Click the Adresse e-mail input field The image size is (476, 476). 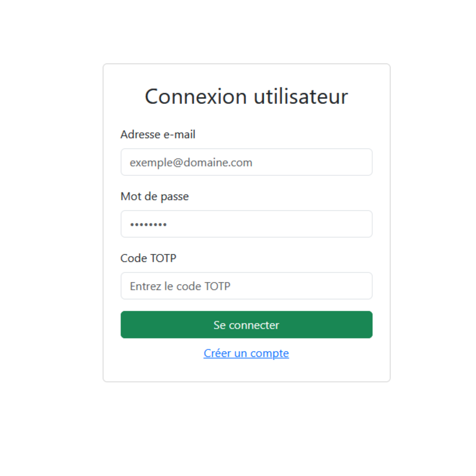(246, 162)
